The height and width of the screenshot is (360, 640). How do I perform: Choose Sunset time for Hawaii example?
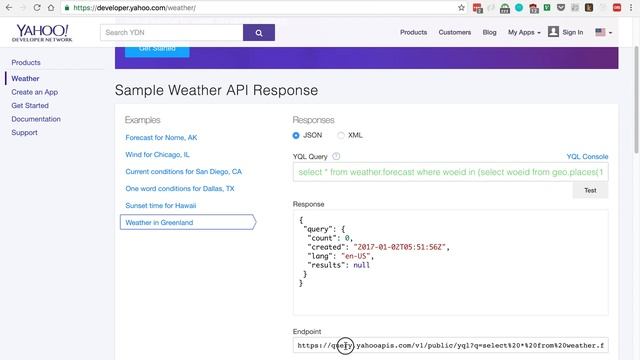coord(161,206)
